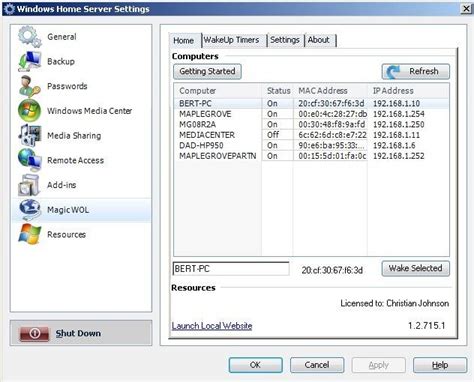Select the MG08R2A row
474x382 pixels.
pos(311,124)
